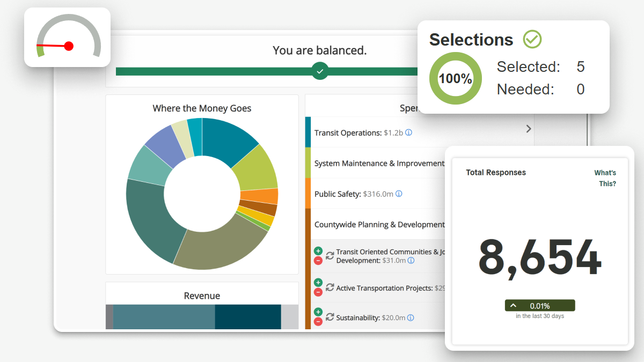Click the 100% circular progress indicator
Viewport: 644px width, 362px height.
coord(455,78)
